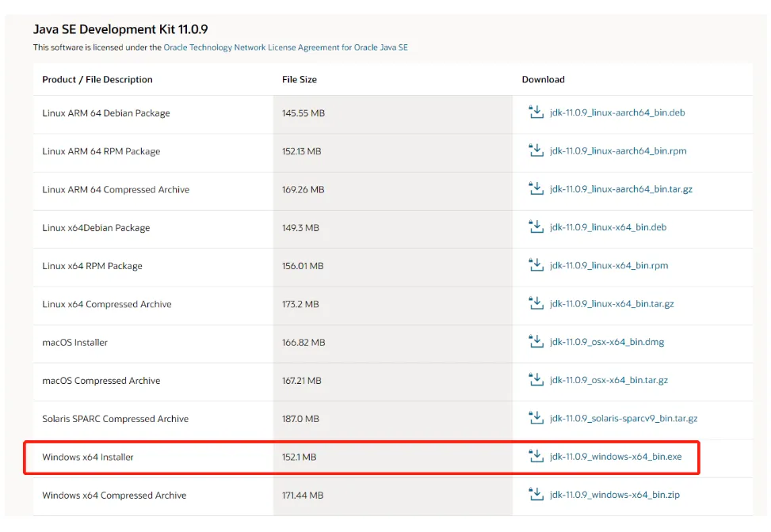Image resolution: width=771 pixels, height=532 pixels.
Task: Click 'Java SE Development Kit 11.0.9' heading
Action: click(120, 29)
